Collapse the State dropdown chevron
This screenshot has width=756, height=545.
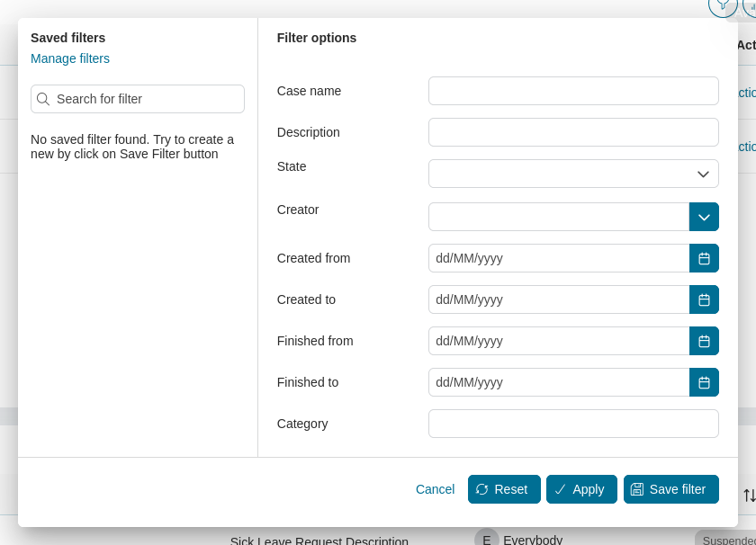pos(702,174)
